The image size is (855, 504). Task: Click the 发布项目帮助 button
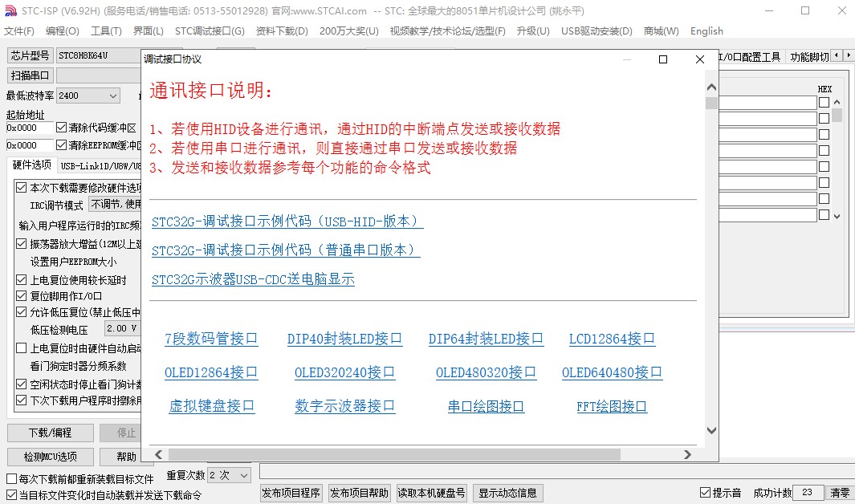359,493
